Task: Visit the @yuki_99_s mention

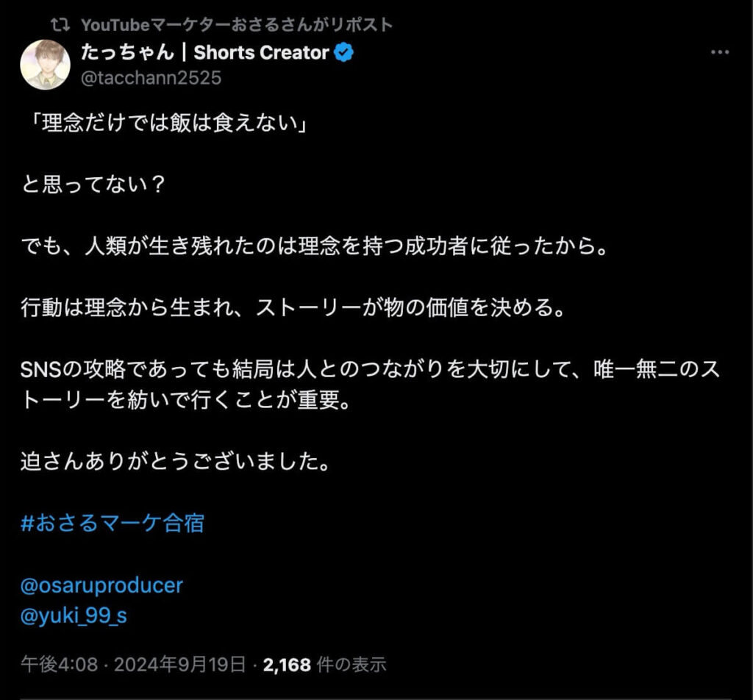Action: pyautogui.click(x=74, y=615)
